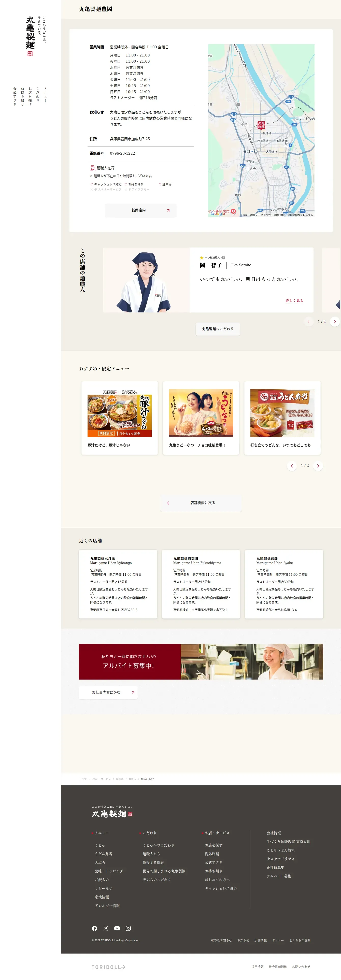The image size is (341, 980).
Task: Click breadcrumb 豊岡市
Action: (132, 779)
